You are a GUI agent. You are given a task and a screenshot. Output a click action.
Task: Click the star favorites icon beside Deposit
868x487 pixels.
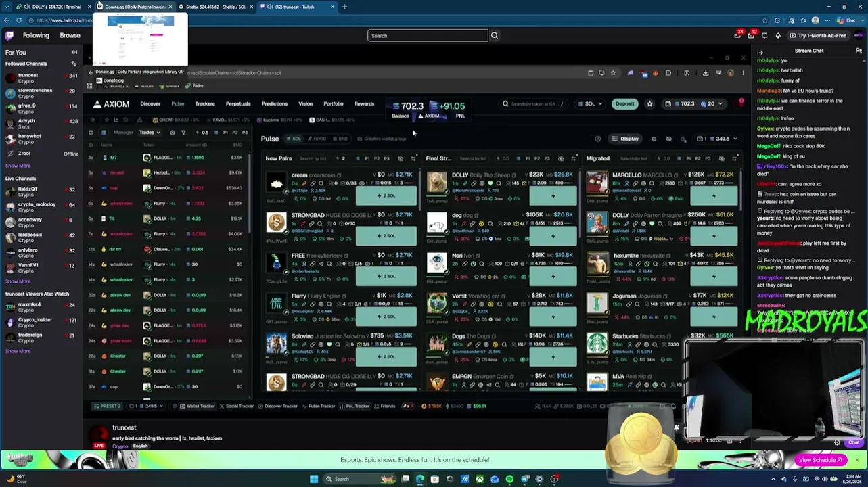[649, 104]
